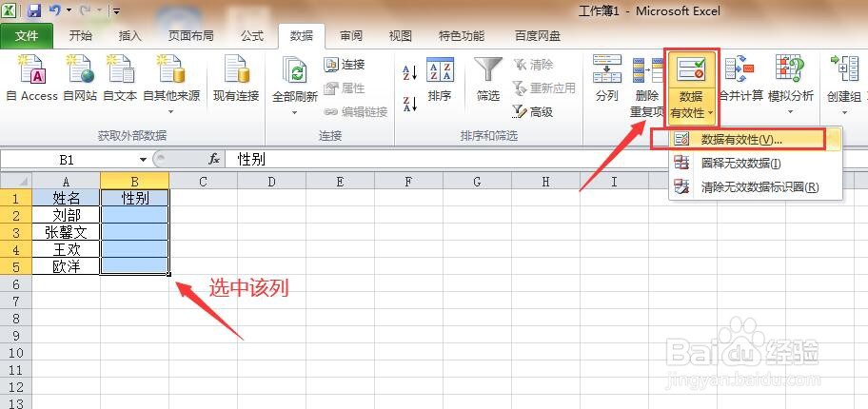Open the 排序 sort dialog
The image size is (868, 409).
(x=440, y=79)
